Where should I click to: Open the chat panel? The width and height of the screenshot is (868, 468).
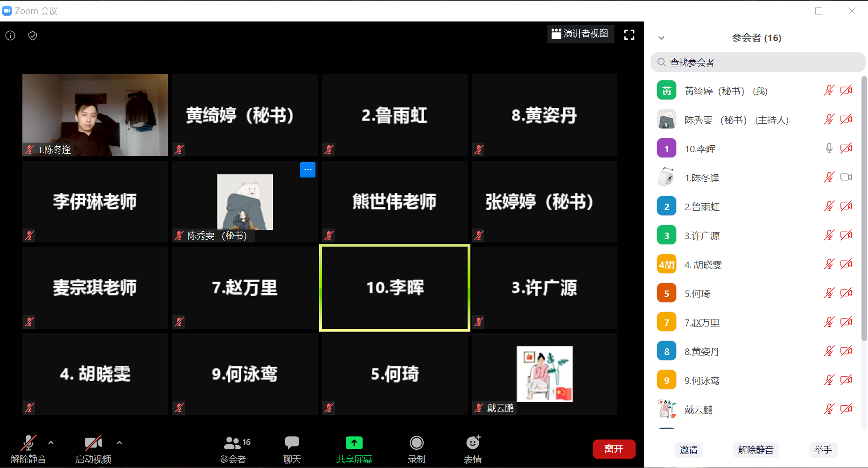coord(292,449)
